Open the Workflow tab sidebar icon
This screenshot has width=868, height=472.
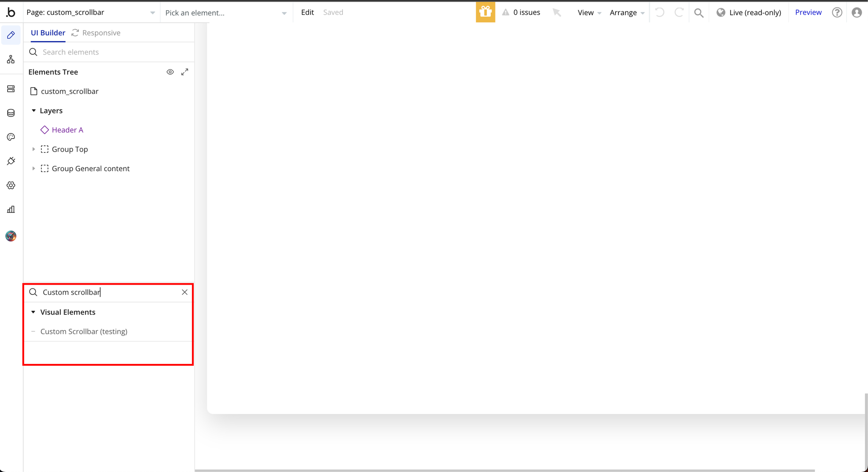coord(11,59)
